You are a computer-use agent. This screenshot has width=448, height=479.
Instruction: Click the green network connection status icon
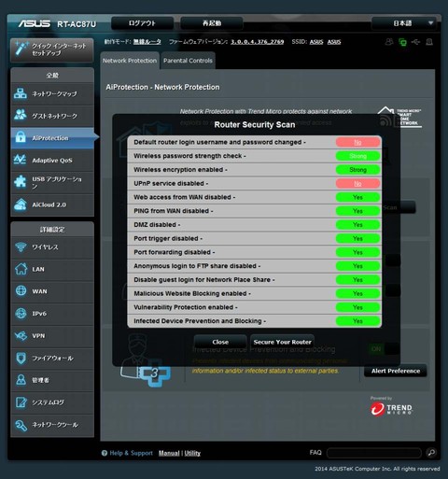tap(402, 42)
